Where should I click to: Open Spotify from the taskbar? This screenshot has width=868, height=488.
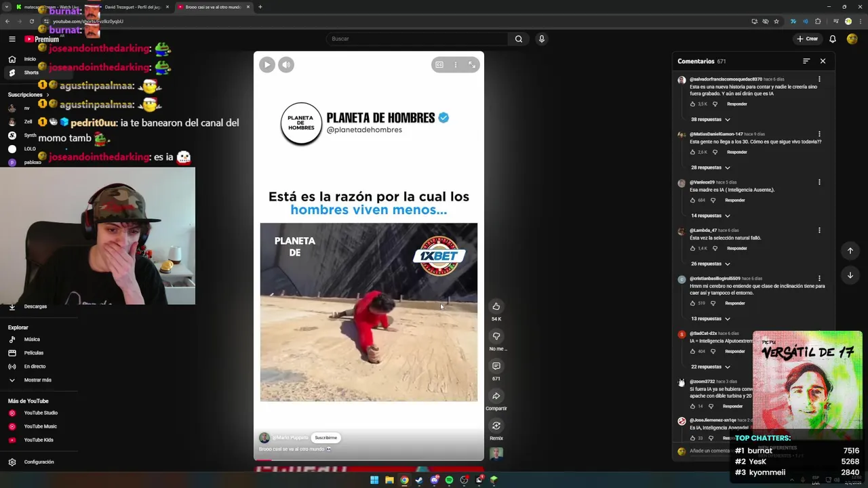pos(449,480)
